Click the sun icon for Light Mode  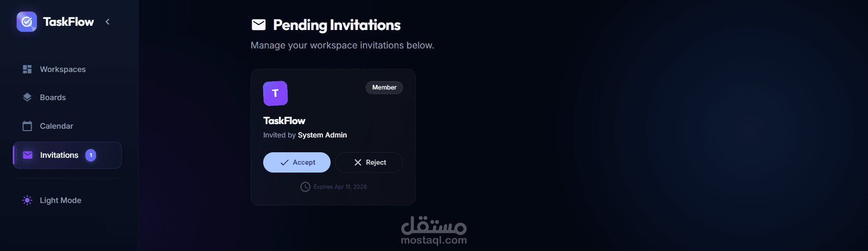tap(27, 200)
